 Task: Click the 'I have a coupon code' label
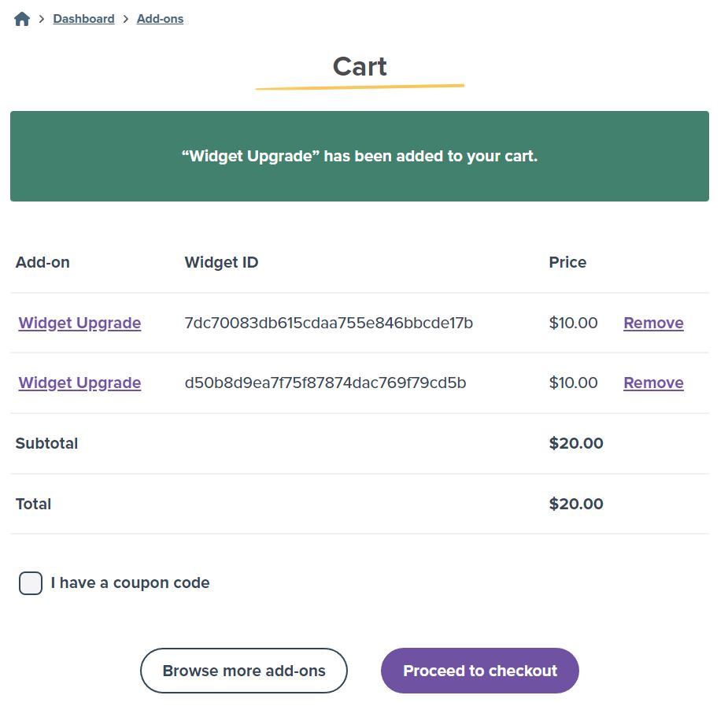(x=130, y=582)
